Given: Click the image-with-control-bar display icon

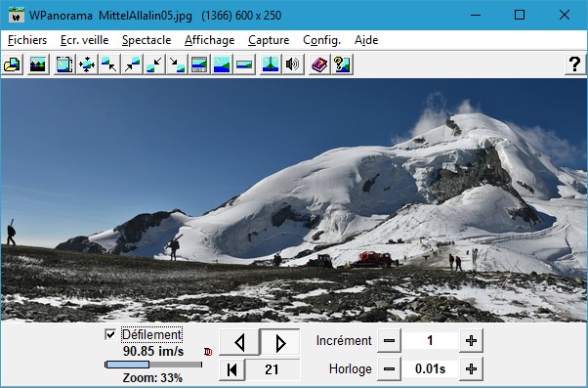Looking at the screenshot, I should [199, 65].
